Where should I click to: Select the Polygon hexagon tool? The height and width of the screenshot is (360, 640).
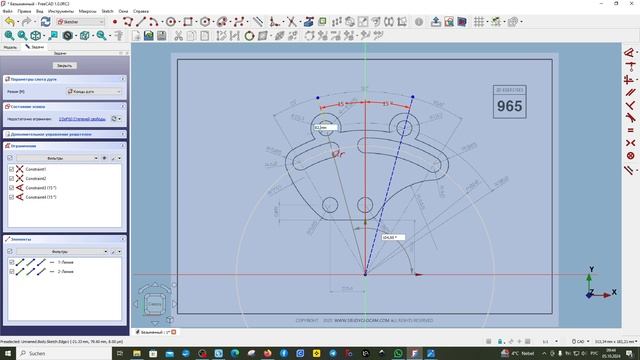pos(205,22)
